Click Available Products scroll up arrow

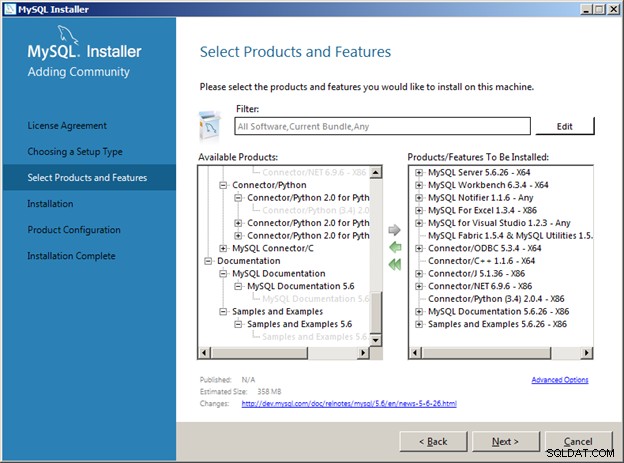click(x=375, y=172)
